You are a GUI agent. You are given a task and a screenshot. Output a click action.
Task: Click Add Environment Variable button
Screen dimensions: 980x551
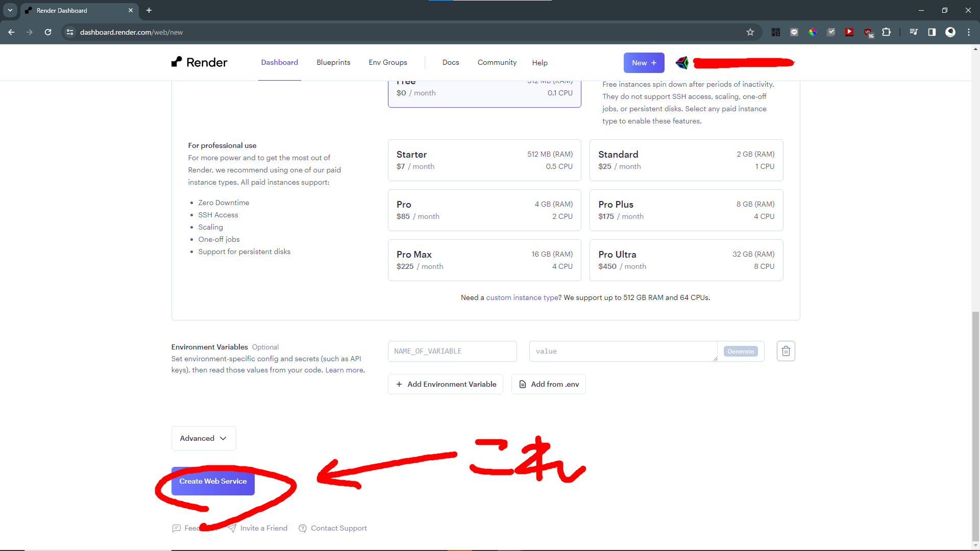(x=445, y=384)
